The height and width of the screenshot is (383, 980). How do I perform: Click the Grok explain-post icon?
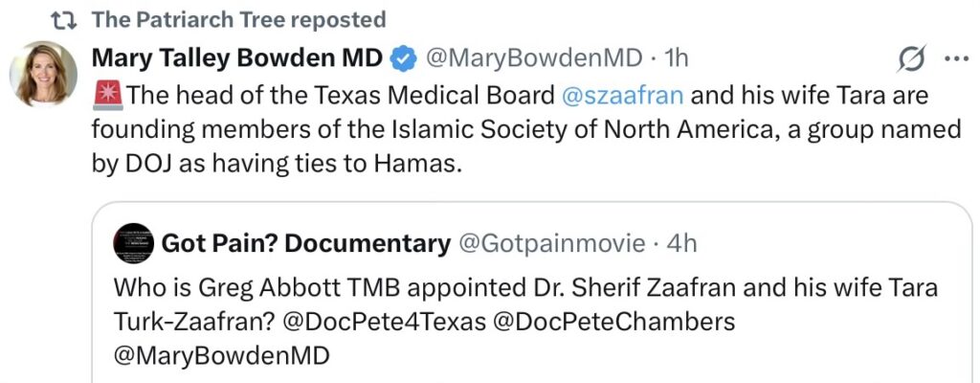click(x=911, y=59)
